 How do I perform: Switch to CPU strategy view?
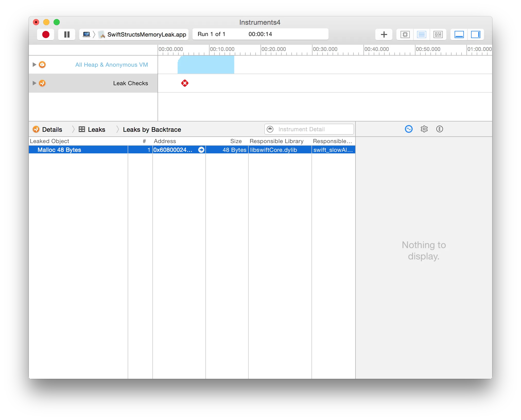coord(405,34)
